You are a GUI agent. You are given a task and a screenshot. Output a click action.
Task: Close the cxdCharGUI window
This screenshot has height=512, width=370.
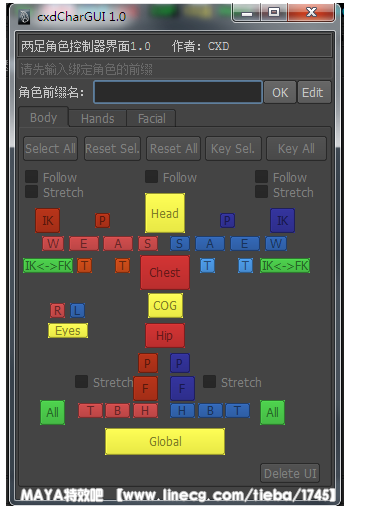coord(311,13)
